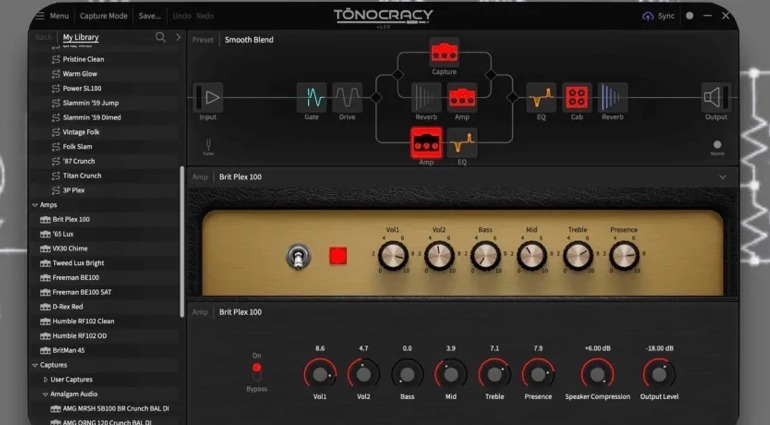This screenshot has width=770, height=425.
Task: Collapse the Captures tree section
Action: [x=35, y=365]
